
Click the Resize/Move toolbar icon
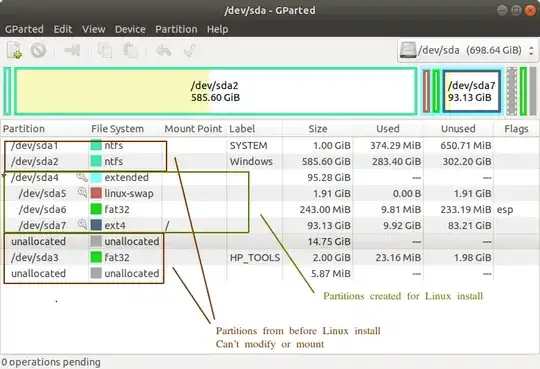(72, 51)
